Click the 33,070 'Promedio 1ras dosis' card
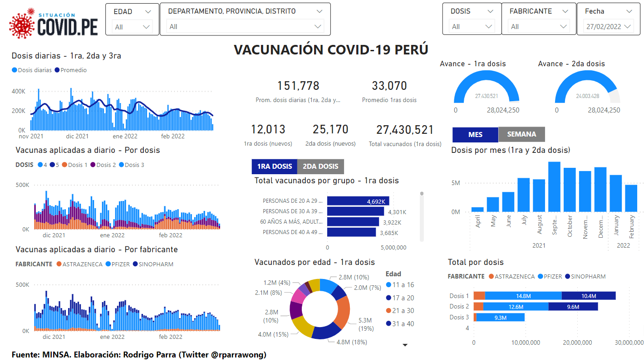This screenshot has width=644, height=362. 389,92
